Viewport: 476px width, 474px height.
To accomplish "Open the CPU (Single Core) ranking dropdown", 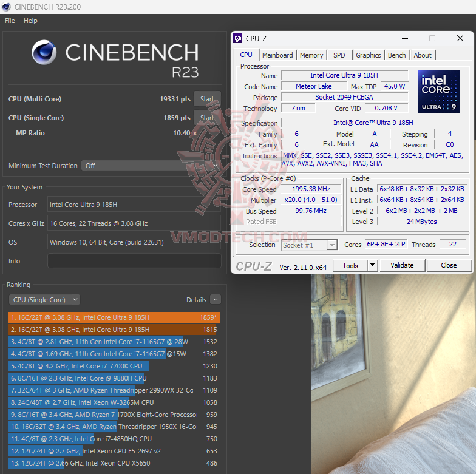I will pos(45,300).
